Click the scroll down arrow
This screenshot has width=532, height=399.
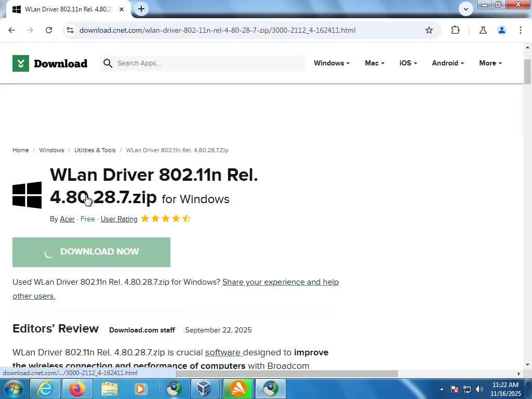(527, 365)
